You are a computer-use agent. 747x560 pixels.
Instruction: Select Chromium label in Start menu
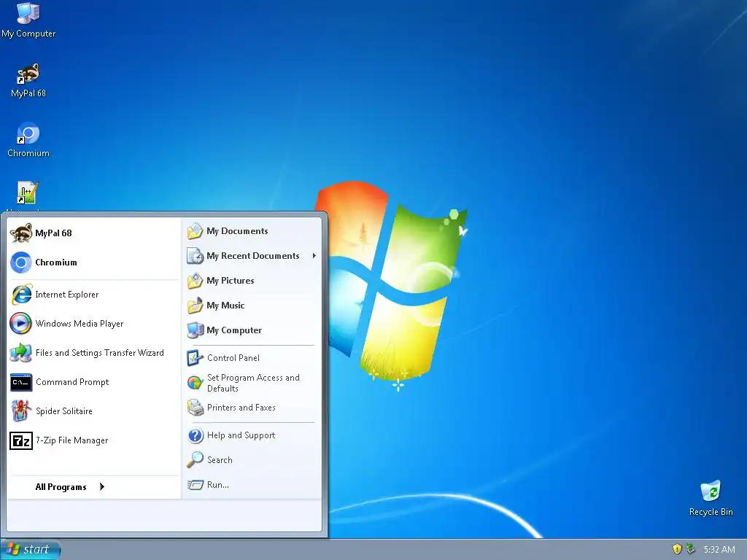(55, 262)
